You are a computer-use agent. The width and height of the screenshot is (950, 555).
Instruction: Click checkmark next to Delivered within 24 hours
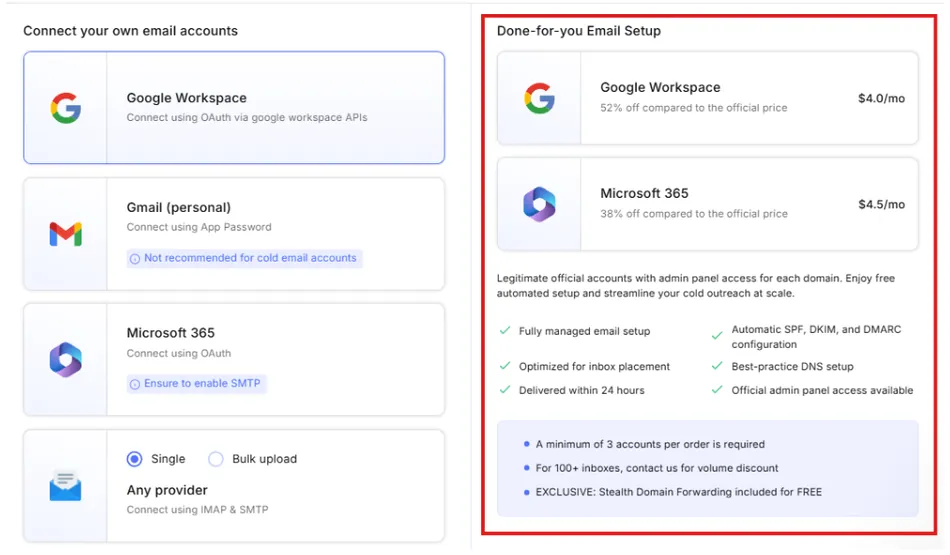pyautogui.click(x=505, y=390)
